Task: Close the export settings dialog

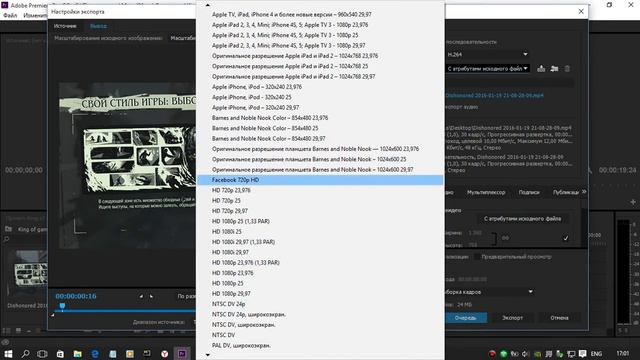Action: point(581,11)
